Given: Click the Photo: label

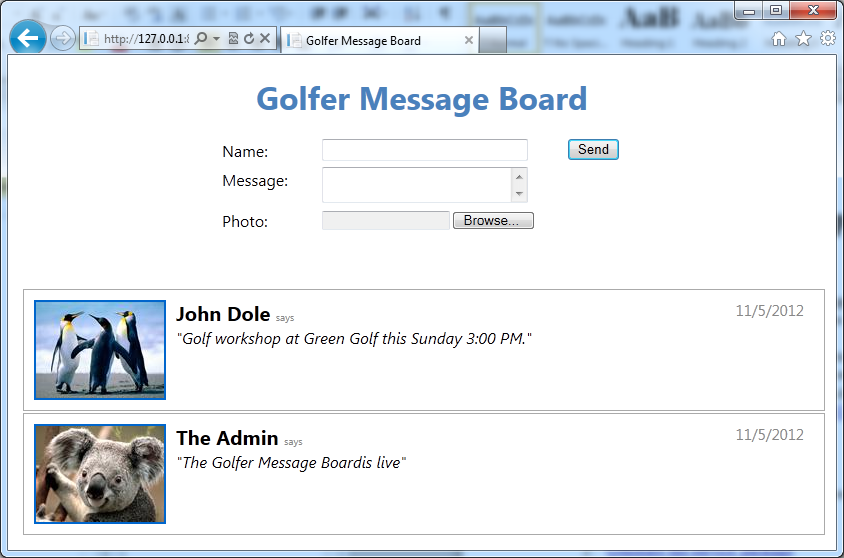Looking at the screenshot, I should point(245,222).
